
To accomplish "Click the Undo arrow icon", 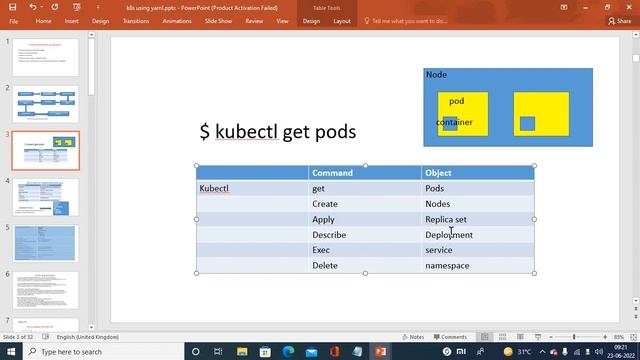I will point(33,7).
